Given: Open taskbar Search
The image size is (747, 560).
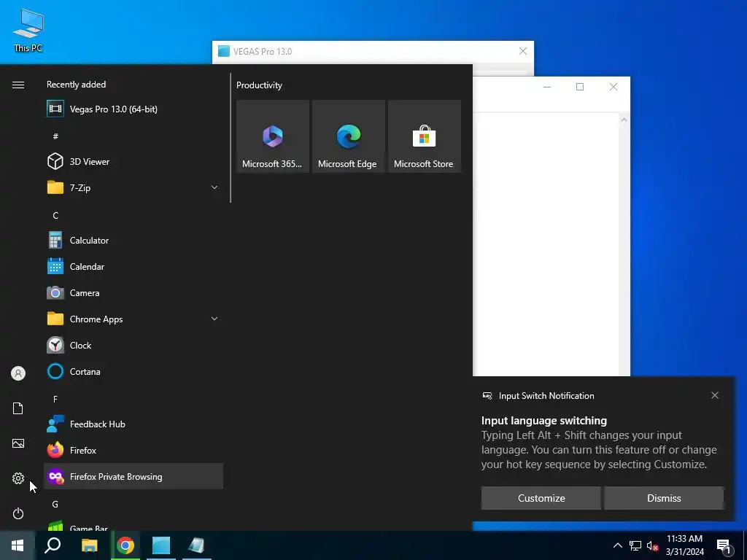Looking at the screenshot, I should click(x=53, y=545).
